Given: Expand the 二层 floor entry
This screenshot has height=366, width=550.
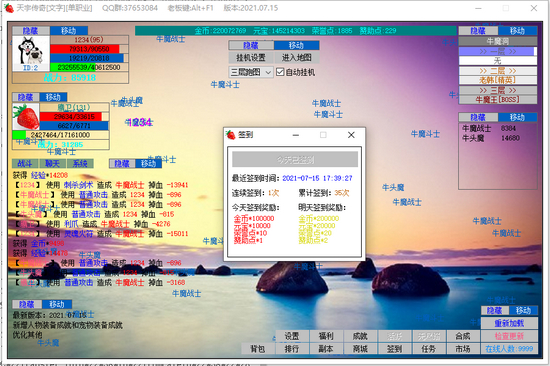Looking at the screenshot, I should [x=497, y=71].
